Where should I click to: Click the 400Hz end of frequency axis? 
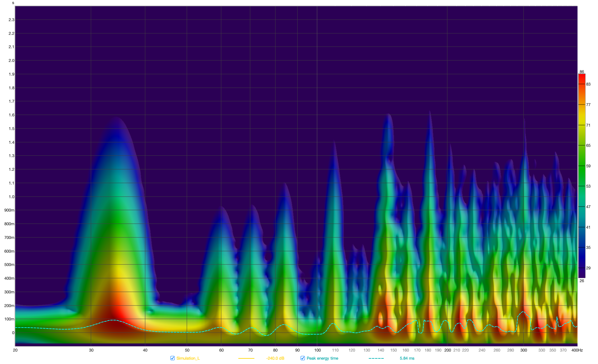point(577,350)
